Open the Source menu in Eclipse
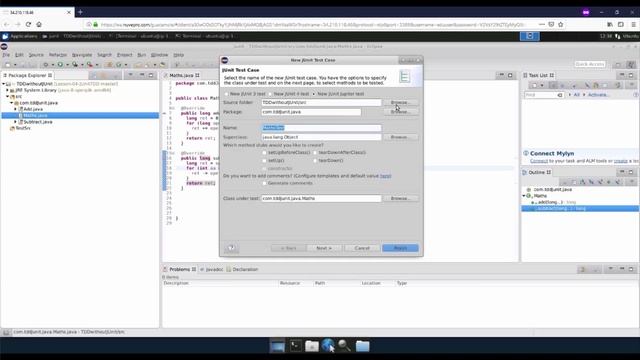This screenshot has height=360, width=640. 36,55
